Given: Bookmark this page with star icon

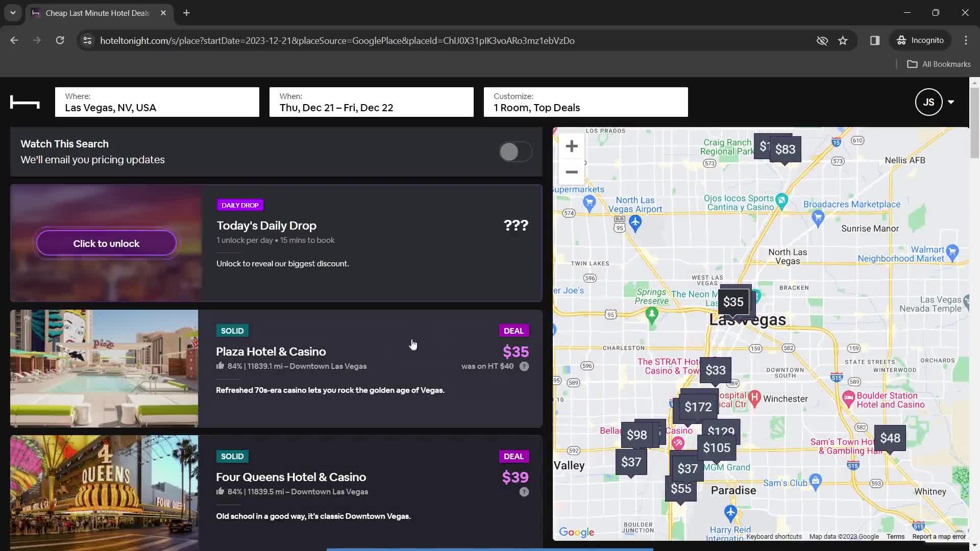Looking at the screenshot, I should point(843,40).
